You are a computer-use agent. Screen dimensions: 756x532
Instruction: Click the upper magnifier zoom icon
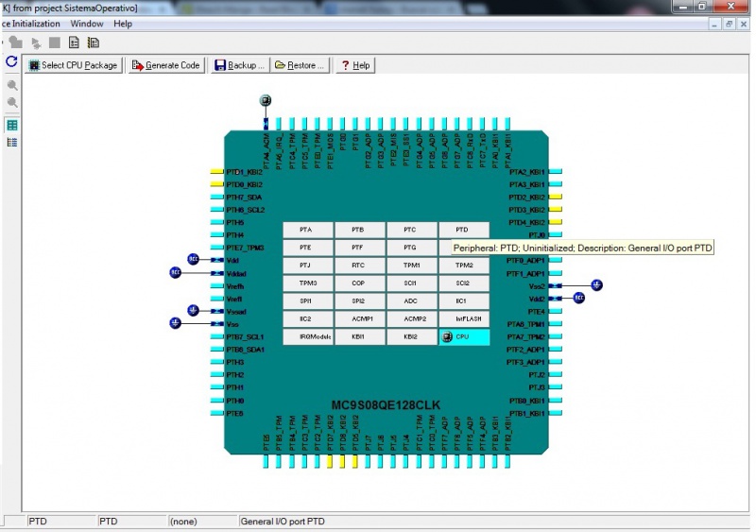coord(12,86)
